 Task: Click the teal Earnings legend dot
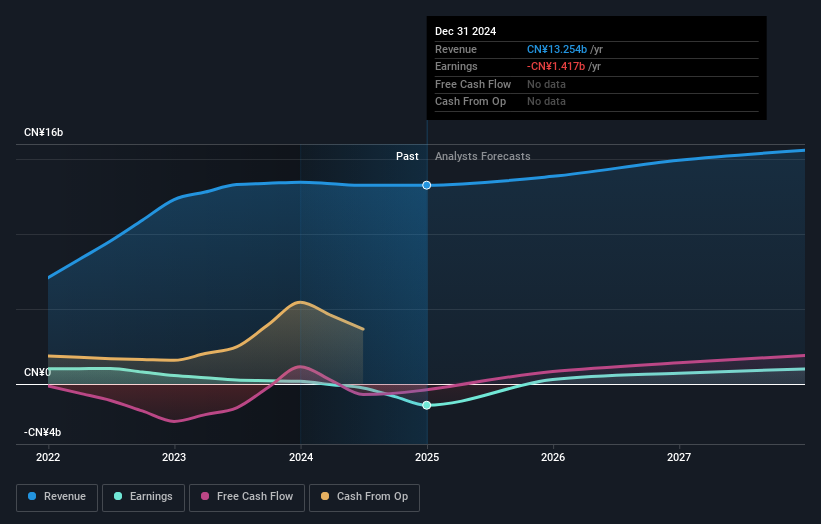point(118,496)
